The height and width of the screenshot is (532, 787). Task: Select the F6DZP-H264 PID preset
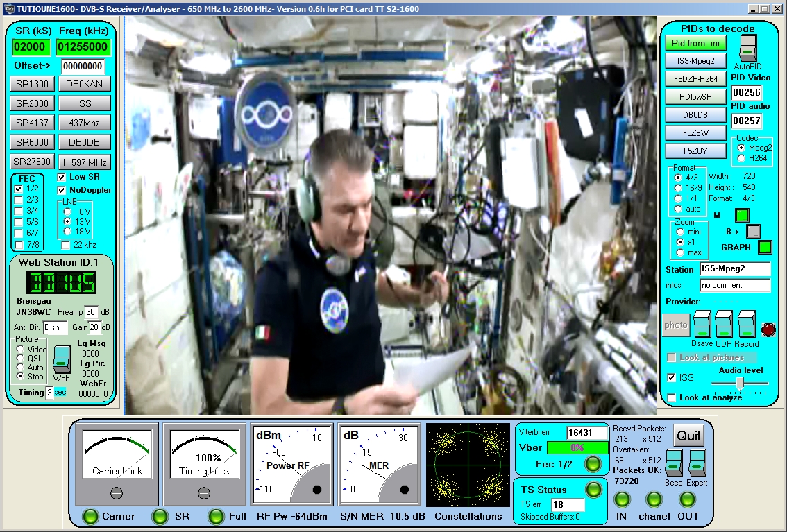pos(696,78)
